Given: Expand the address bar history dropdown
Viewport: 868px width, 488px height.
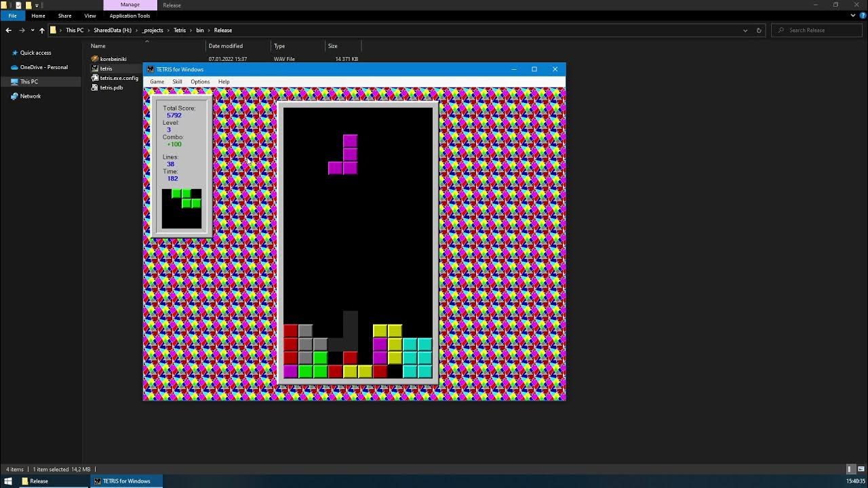Looking at the screenshot, I should coord(745,30).
